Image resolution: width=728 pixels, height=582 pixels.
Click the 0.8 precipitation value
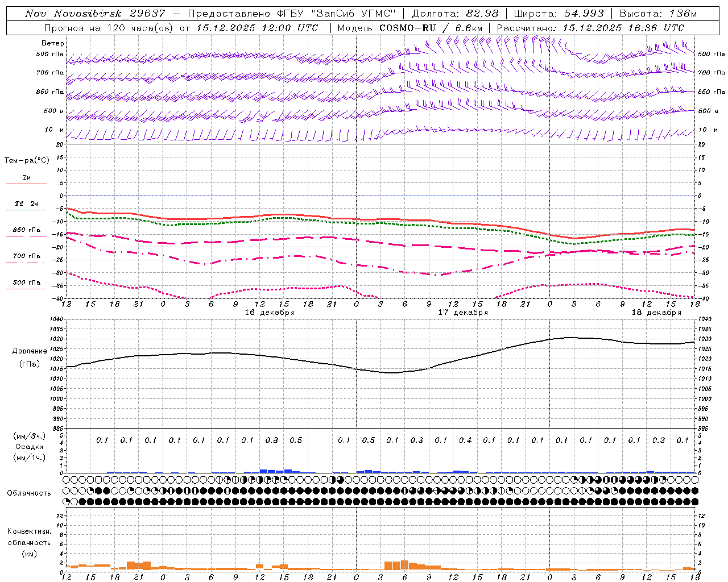click(x=271, y=440)
